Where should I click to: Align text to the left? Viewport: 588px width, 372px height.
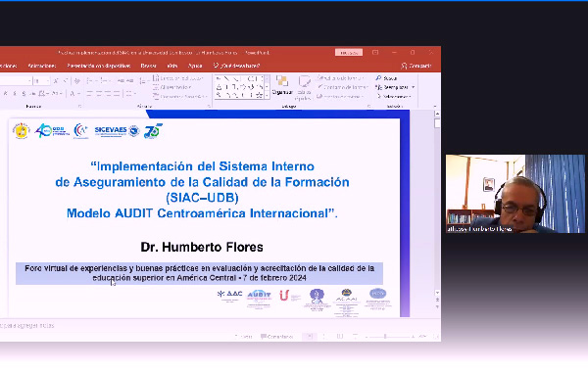(89, 93)
